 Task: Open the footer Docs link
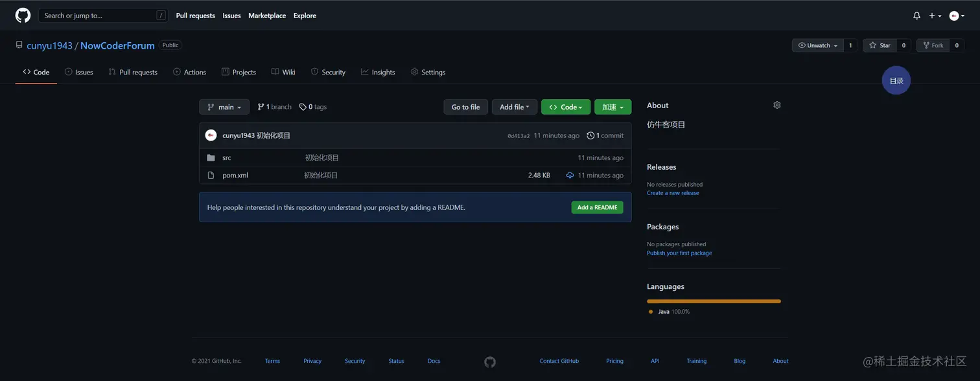click(434, 361)
